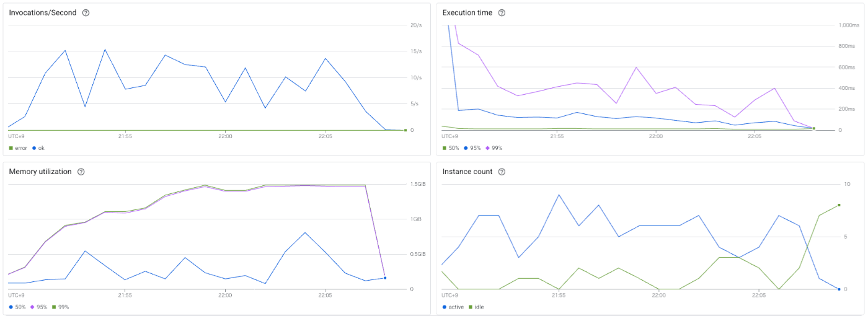
Task: Click 22:00 time label on Execution time axis
Action: point(656,136)
